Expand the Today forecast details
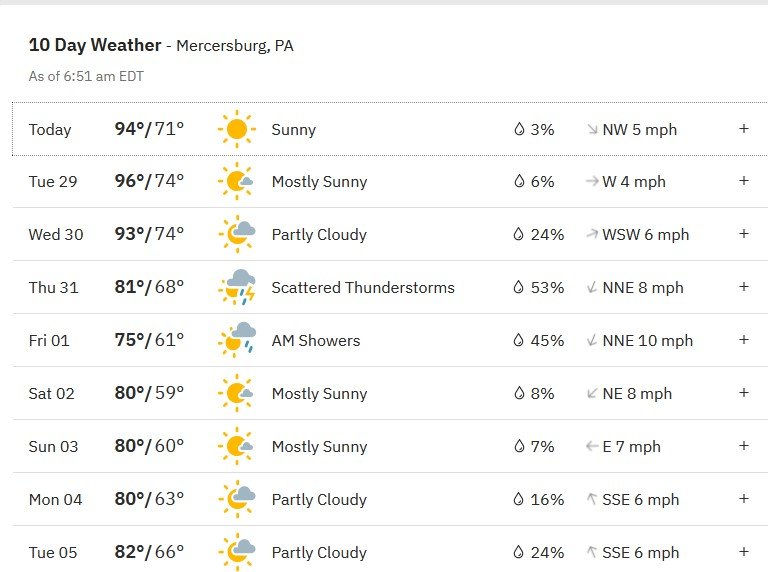Image resolution: width=768 pixels, height=572 pixels. pos(744,129)
